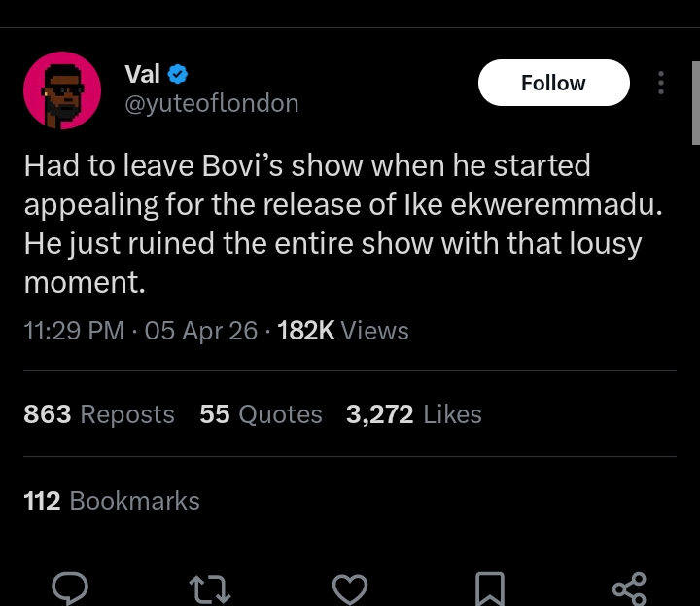Screen dimensions: 700x606
Task: View the 863 Reposts list
Action: [99, 414]
